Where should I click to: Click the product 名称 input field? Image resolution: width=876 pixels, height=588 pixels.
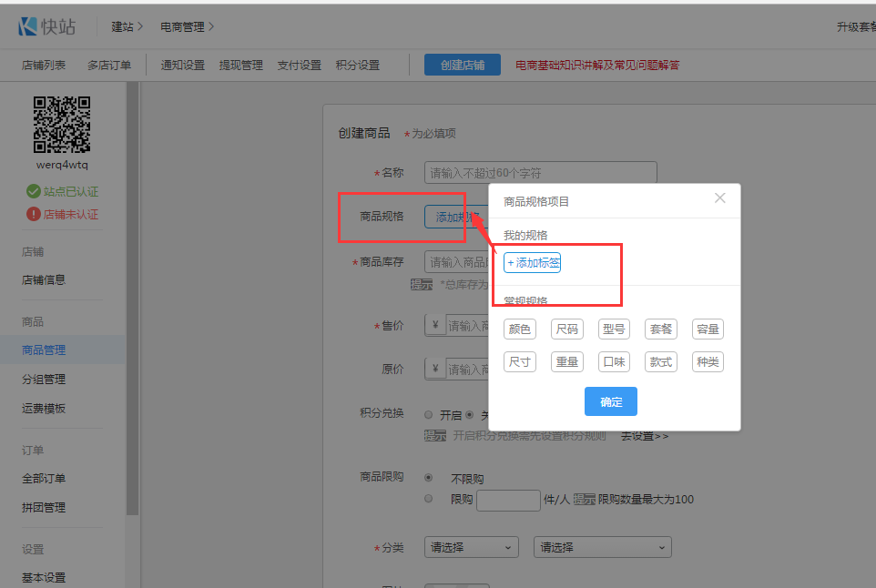pyautogui.click(x=540, y=173)
